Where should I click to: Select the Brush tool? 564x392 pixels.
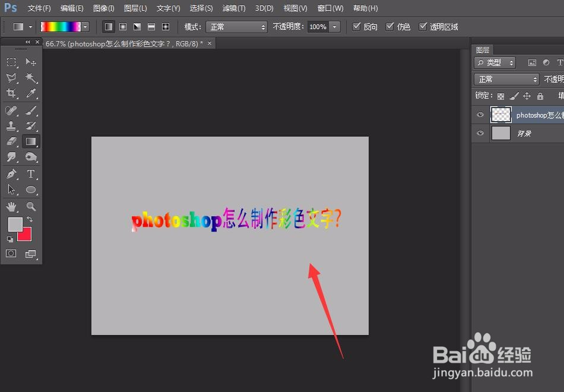[31, 110]
